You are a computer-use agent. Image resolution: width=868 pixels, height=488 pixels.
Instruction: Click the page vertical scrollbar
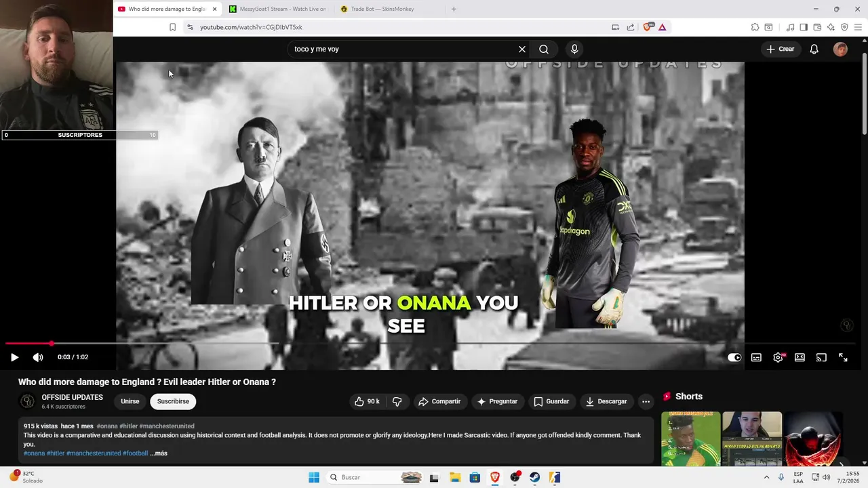865,94
